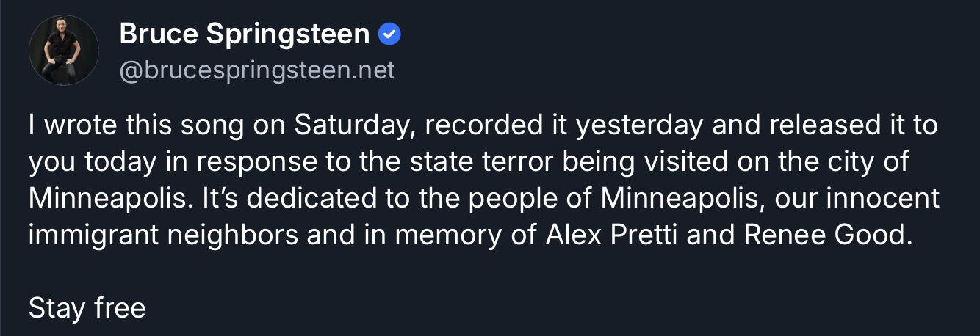Click the Bruce Springsteen display name
The height and width of the screenshot is (336, 980).
point(244,34)
